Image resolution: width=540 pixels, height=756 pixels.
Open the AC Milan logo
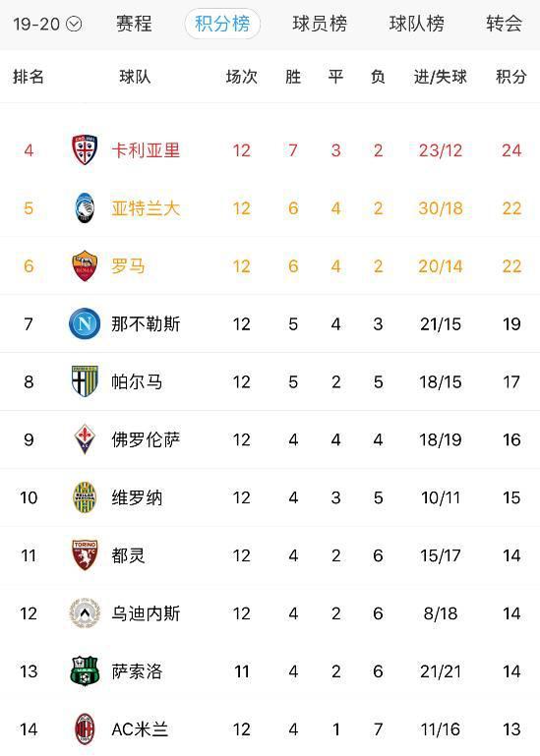tap(85, 728)
